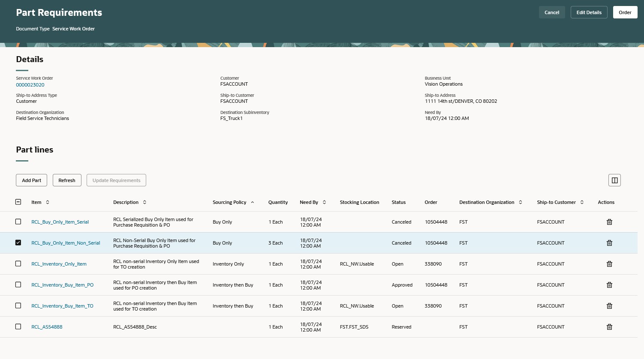Click 3 Each quantity cell
This screenshot has height=359, width=644.
(275, 243)
